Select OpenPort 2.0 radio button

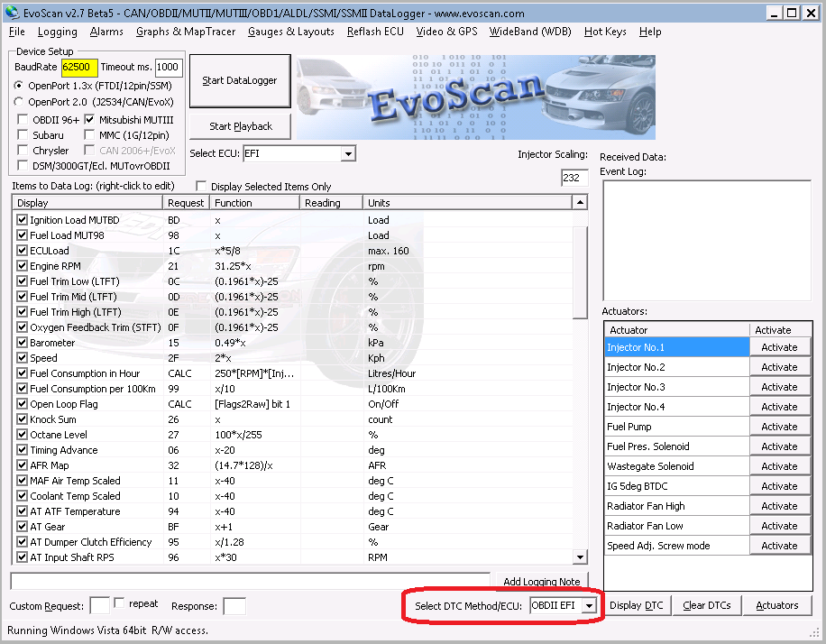click(x=20, y=102)
